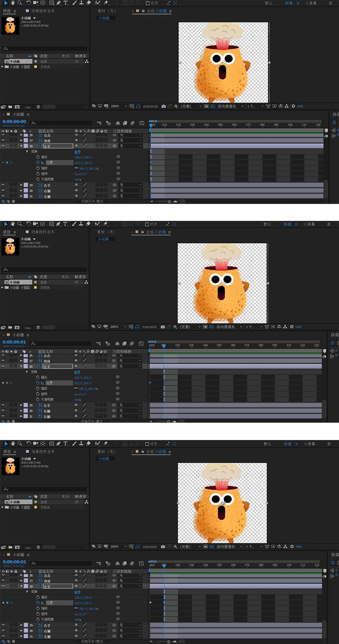Pick the Hand tool in the bottom screenshot

click(x=13, y=444)
